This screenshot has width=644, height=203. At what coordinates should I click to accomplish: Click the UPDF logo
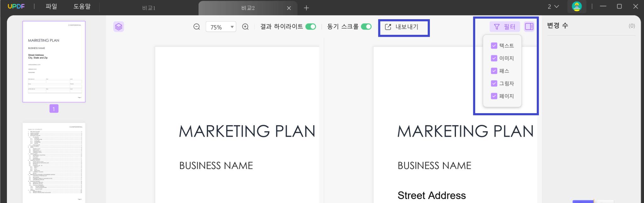[x=16, y=7]
